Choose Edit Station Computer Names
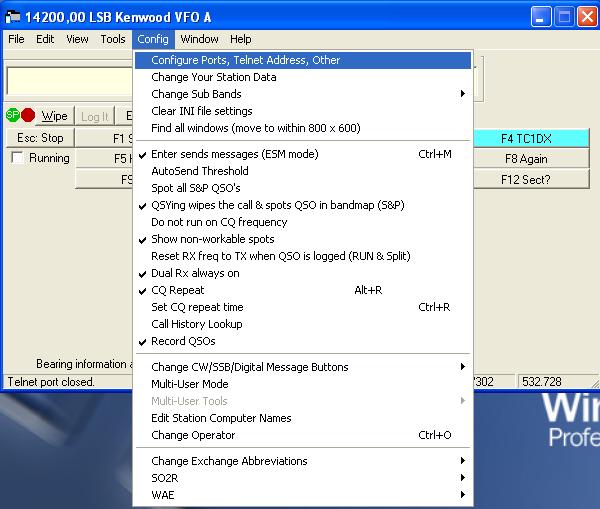 pos(303,418)
